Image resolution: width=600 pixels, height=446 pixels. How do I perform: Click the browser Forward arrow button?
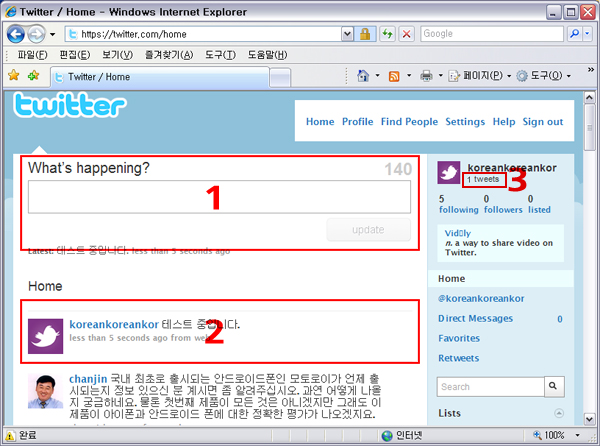pyautogui.click(x=36, y=34)
